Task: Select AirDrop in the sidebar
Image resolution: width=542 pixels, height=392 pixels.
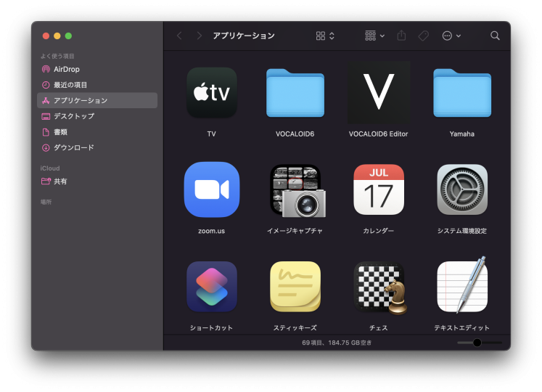Action: (x=97, y=69)
